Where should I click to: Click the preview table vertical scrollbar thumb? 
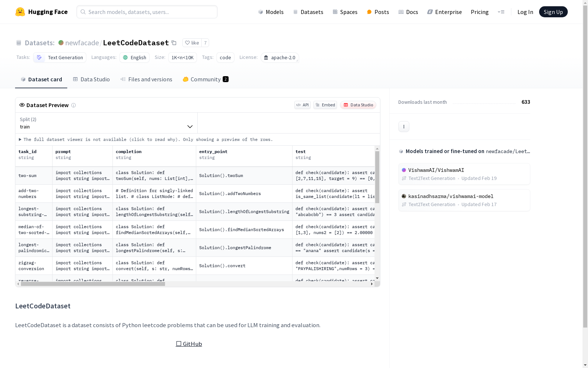[x=377, y=177]
